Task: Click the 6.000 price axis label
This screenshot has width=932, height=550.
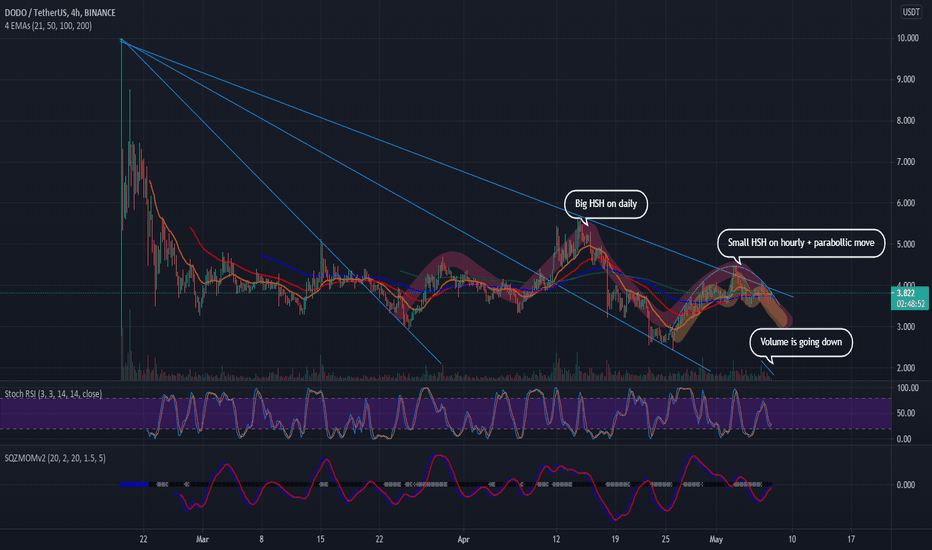Action: (x=906, y=203)
